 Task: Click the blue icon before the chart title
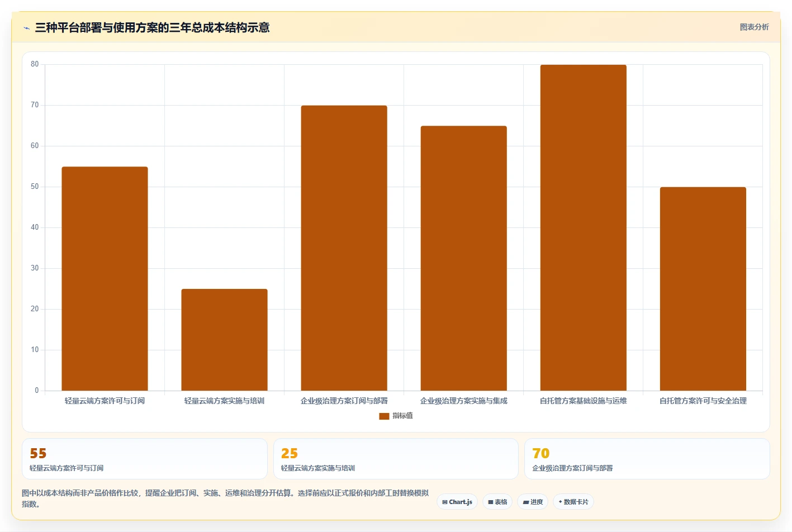point(26,28)
